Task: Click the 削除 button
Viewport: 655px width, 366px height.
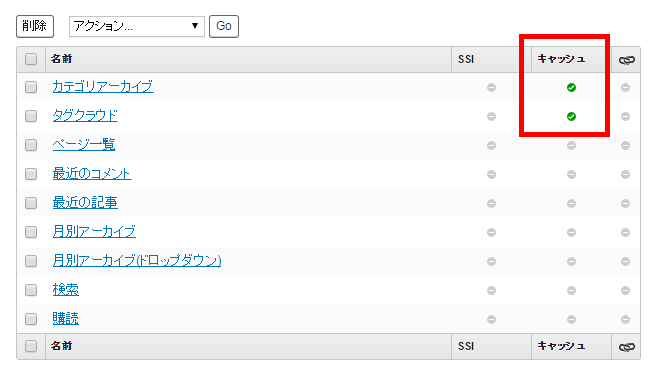Action: [x=35, y=26]
